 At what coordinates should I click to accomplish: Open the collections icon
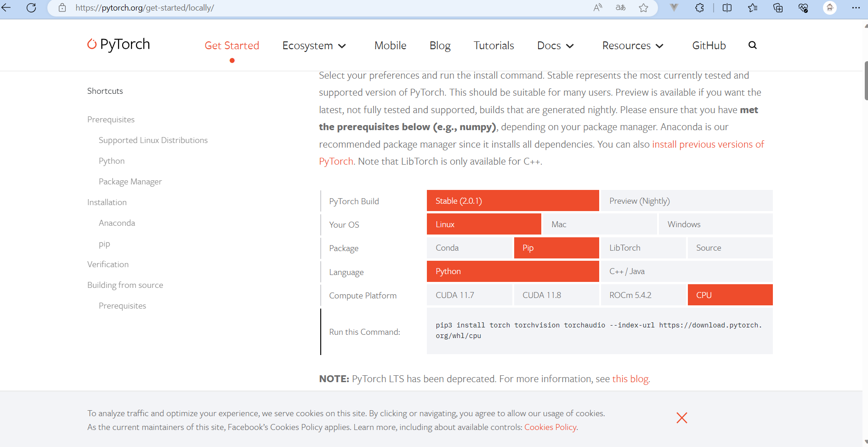[x=778, y=7]
